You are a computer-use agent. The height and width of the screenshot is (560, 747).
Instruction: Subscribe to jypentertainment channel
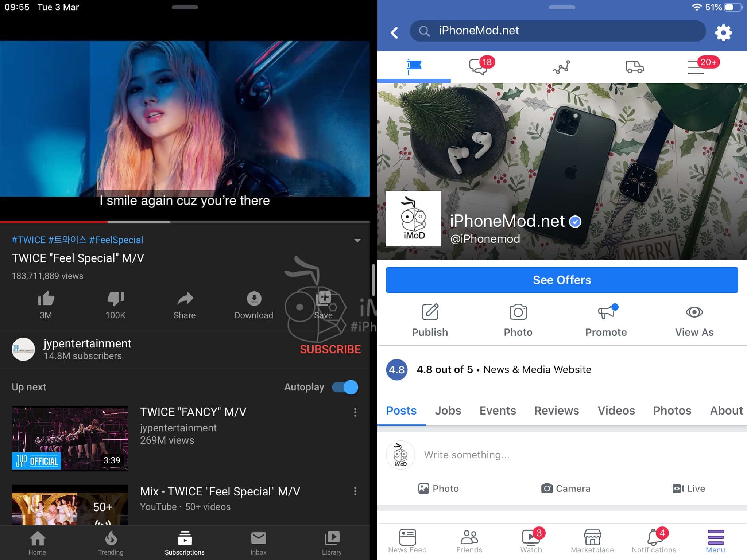click(330, 349)
